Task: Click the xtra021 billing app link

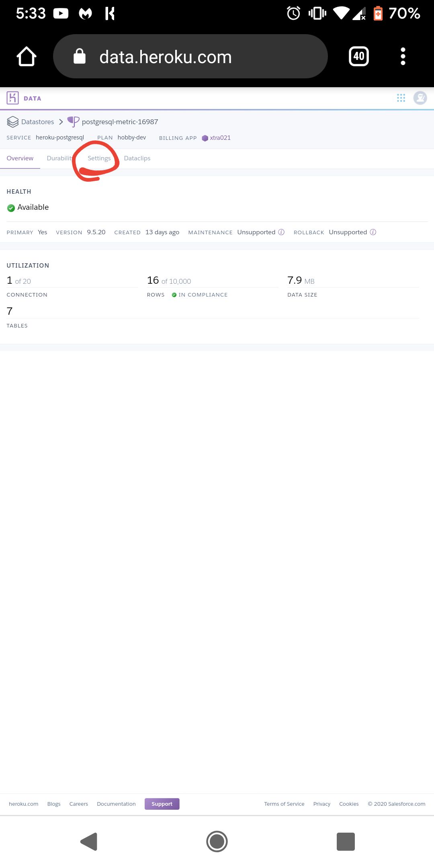Action: pyautogui.click(x=220, y=138)
